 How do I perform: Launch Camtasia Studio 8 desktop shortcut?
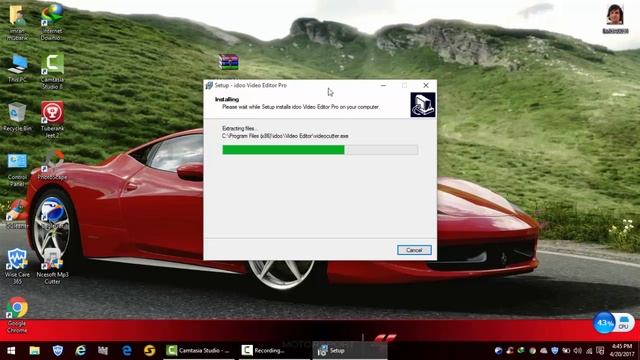[52, 71]
